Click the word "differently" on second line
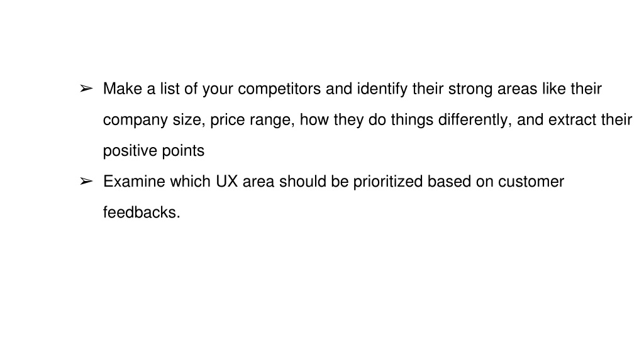 [474, 120]
